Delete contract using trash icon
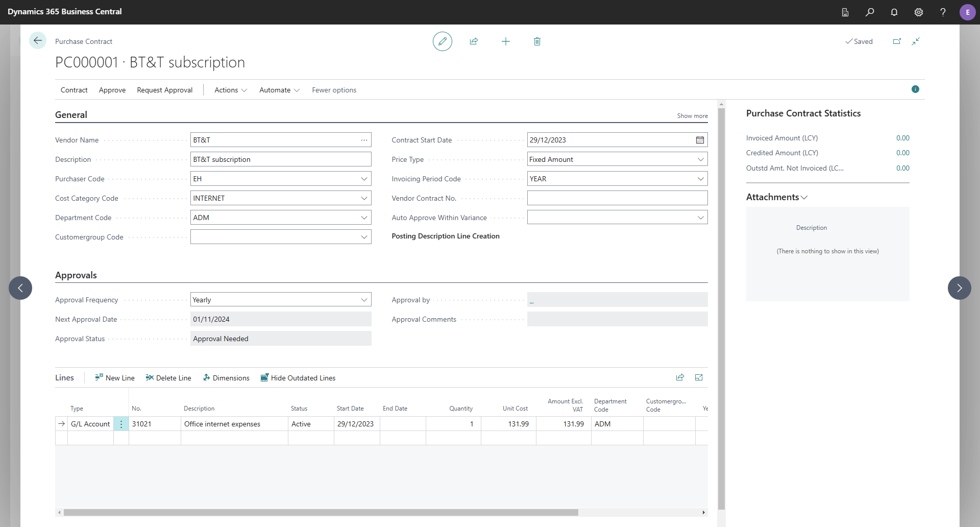The height and width of the screenshot is (527, 980). coord(537,41)
